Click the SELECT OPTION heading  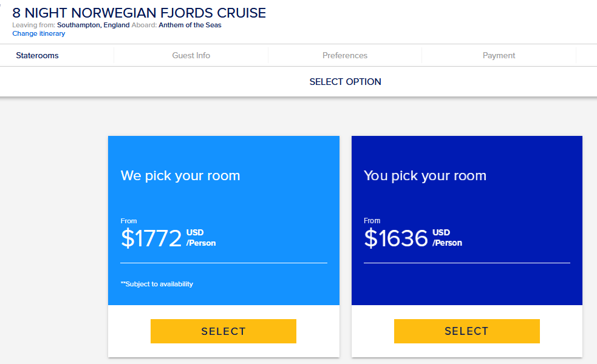pyautogui.click(x=345, y=82)
